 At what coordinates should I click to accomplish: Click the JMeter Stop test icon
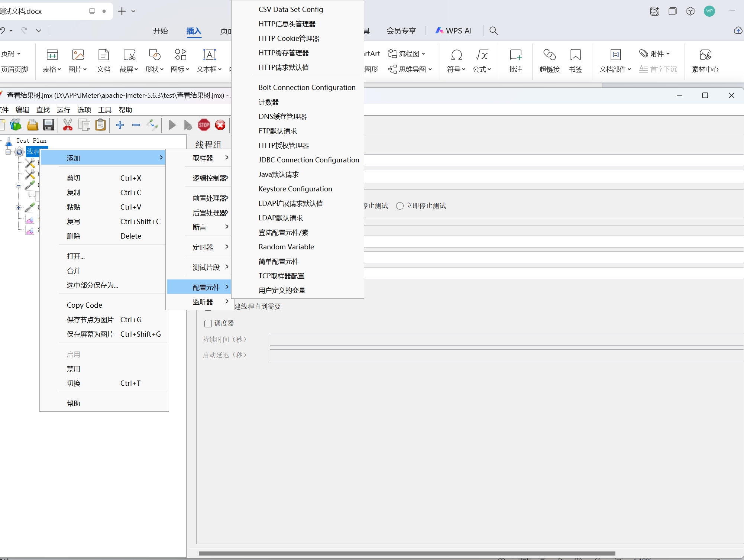tap(204, 125)
